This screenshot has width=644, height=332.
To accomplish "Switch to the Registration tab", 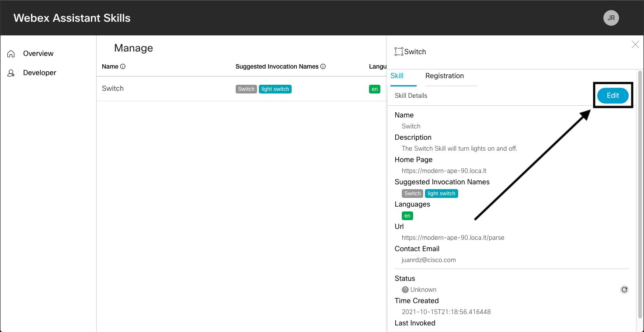I will click(445, 76).
